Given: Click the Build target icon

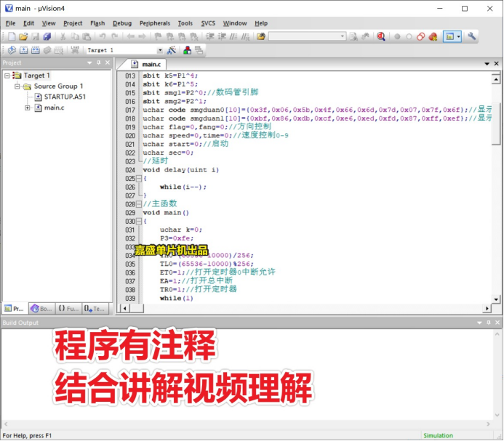Looking at the screenshot, I should click(x=24, y=50).
